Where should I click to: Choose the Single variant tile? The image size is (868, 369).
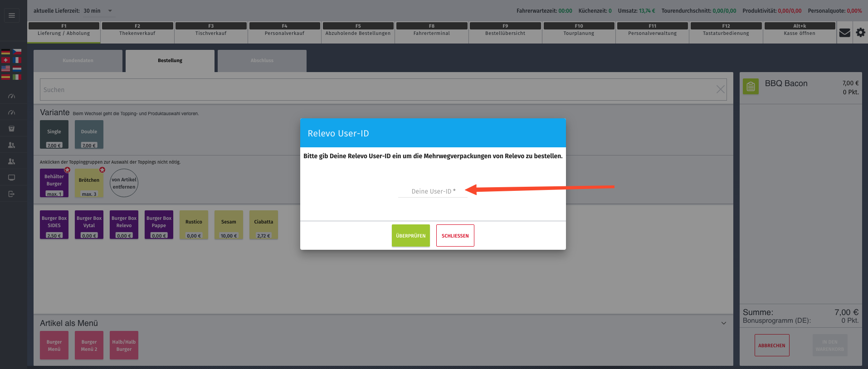[54, 135]
